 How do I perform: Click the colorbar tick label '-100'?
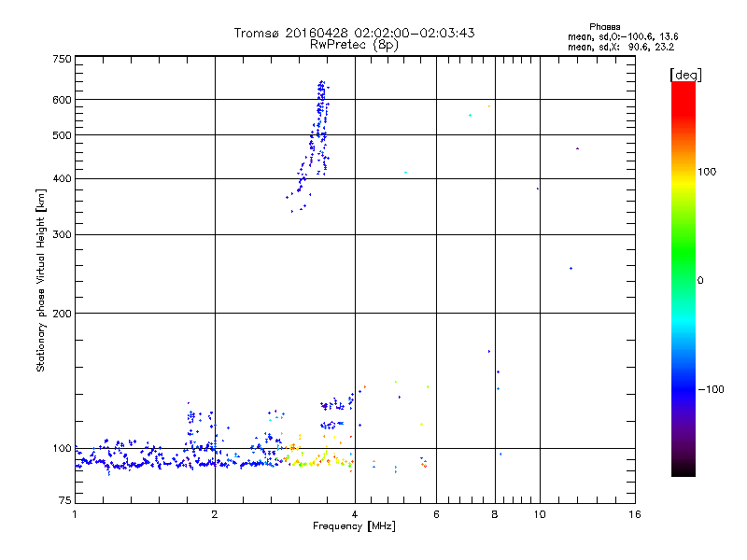coord(712,389)
